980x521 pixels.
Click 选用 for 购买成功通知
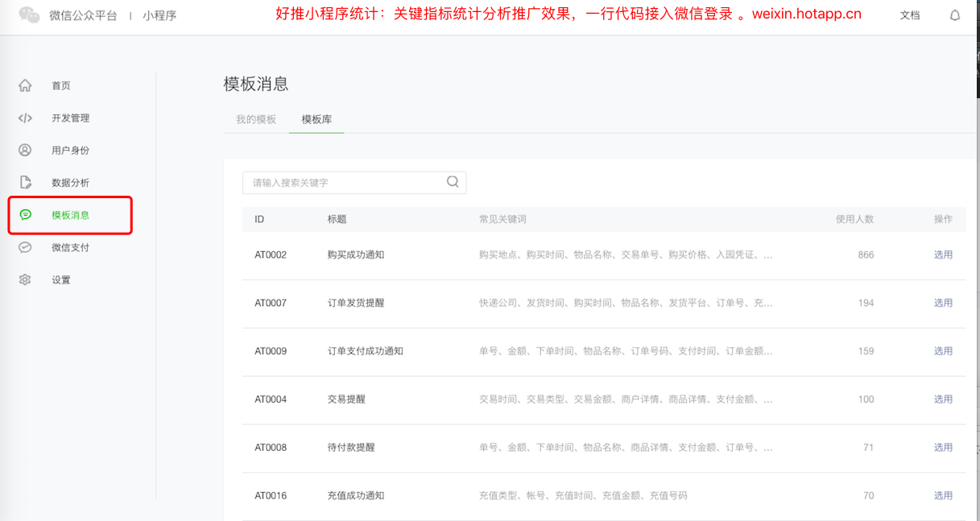[x=943, y=254]
